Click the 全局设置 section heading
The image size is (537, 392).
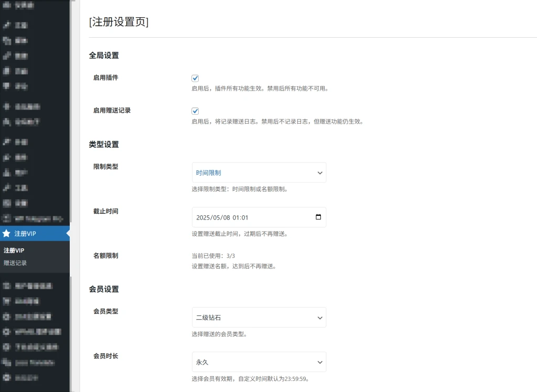pos(104,56)
